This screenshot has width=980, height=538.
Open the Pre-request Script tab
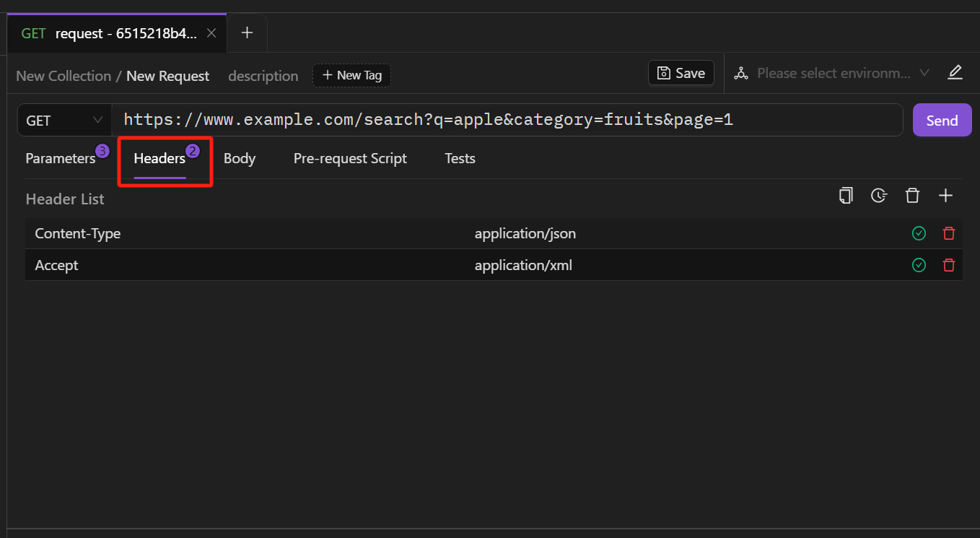point(350,158)
